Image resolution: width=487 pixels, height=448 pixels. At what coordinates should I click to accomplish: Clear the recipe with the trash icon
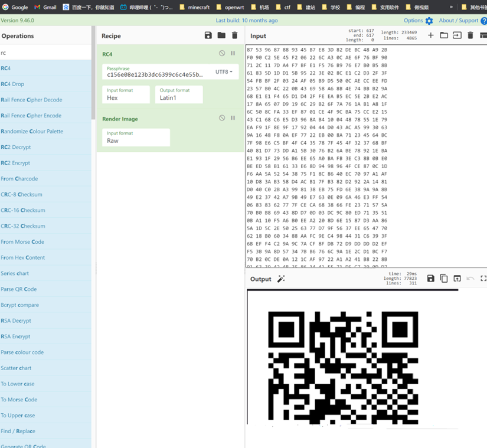pos(235,35)
